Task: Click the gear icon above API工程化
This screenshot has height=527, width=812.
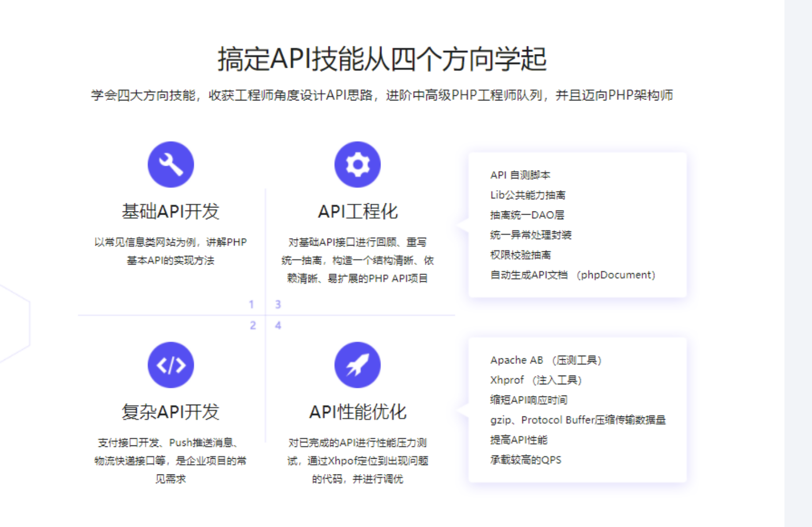Action: (x=358, y=165)
